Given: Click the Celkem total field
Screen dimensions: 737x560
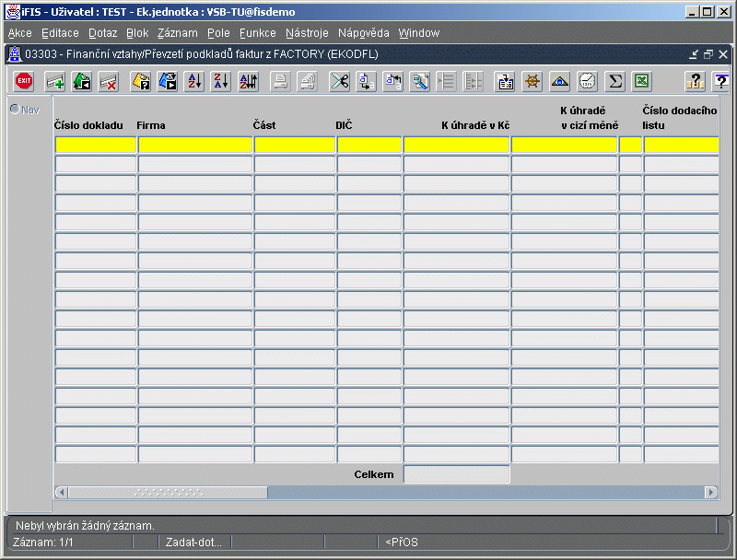Looking at the screenshot, I should tap(456, 474).
